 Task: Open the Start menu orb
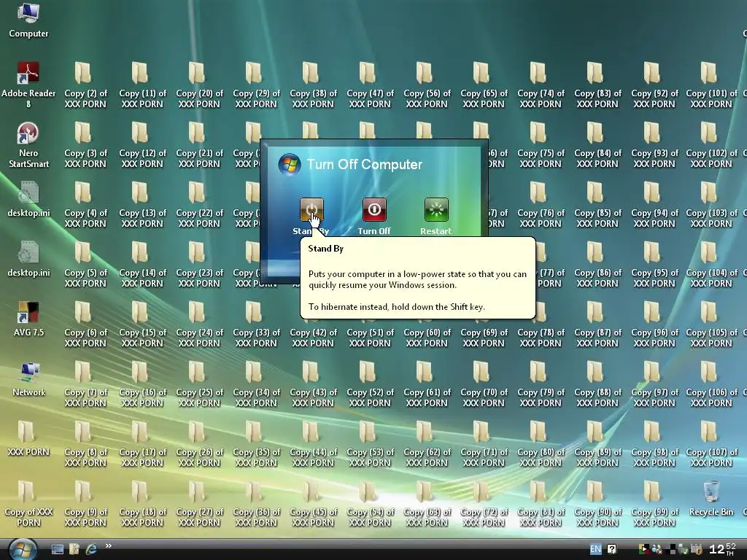pyautogui.click(x=23, y=549)
